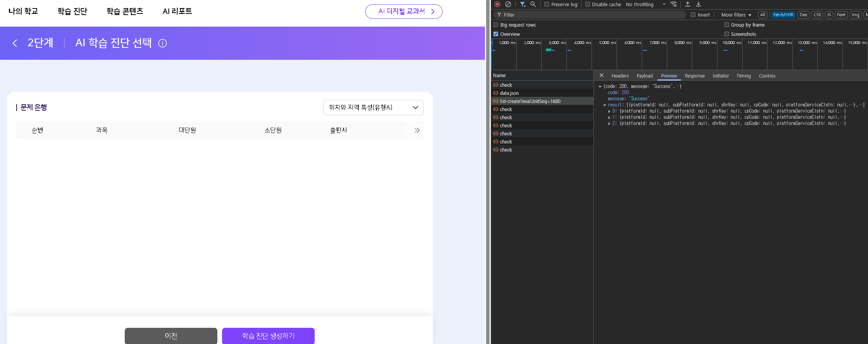Viewport: 868px width, 344px height.
Task: Clear the network log
Action: [x=508, y=4]
